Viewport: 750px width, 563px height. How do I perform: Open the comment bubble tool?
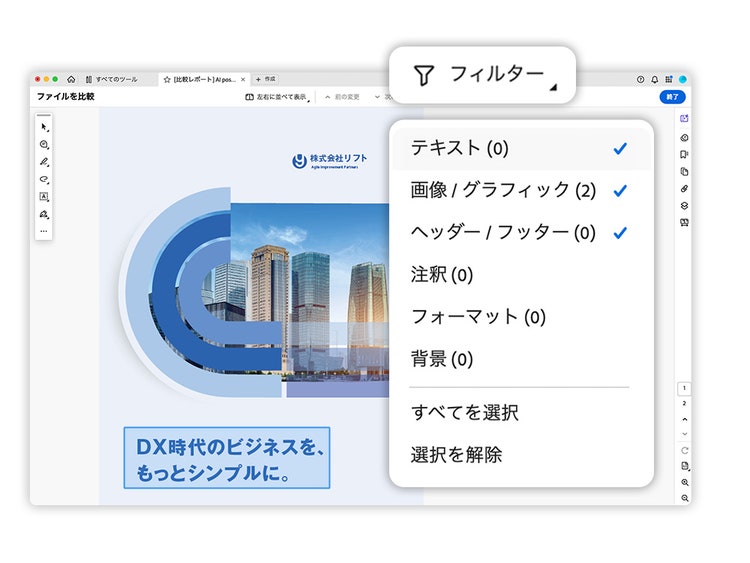point(44,144)
